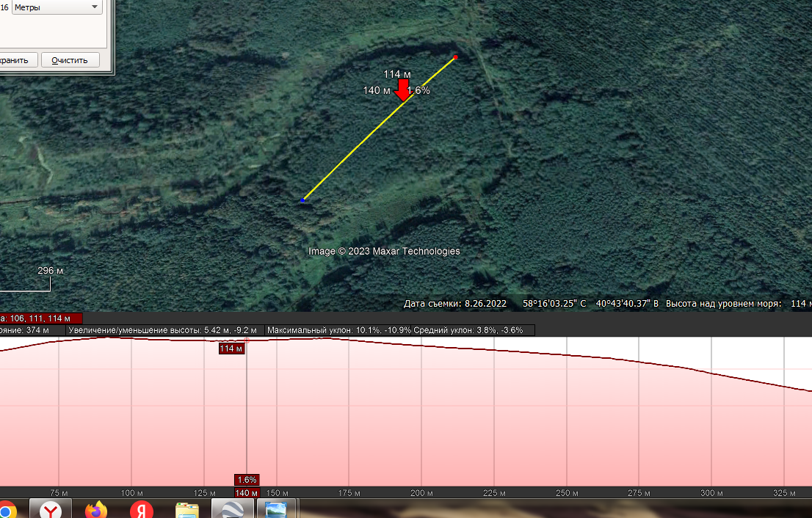Click the imagery date Дата съемки 8.26.2022
Viewport: 812px width, 518px height.
point(455,304)
